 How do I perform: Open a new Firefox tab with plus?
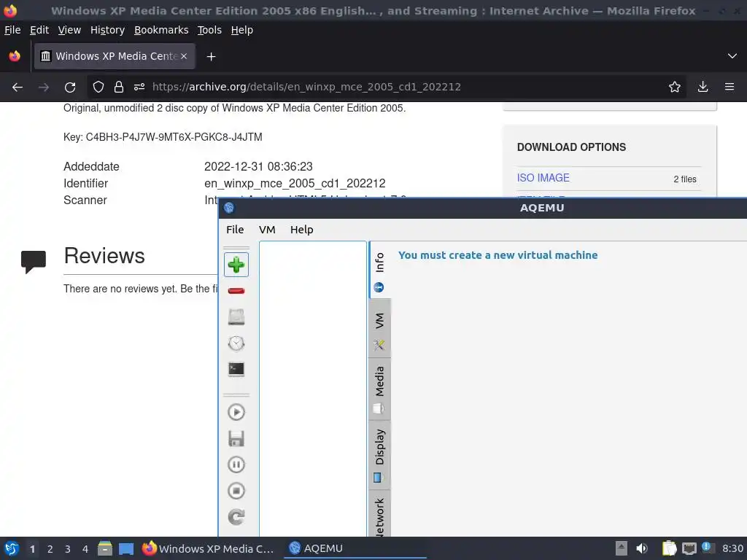[x=211, y=57]
